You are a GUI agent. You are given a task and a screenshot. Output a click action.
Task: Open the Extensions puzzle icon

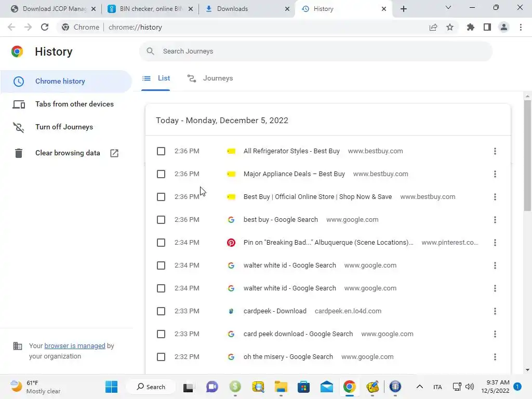pyautogui.click(x=470, y=27)
